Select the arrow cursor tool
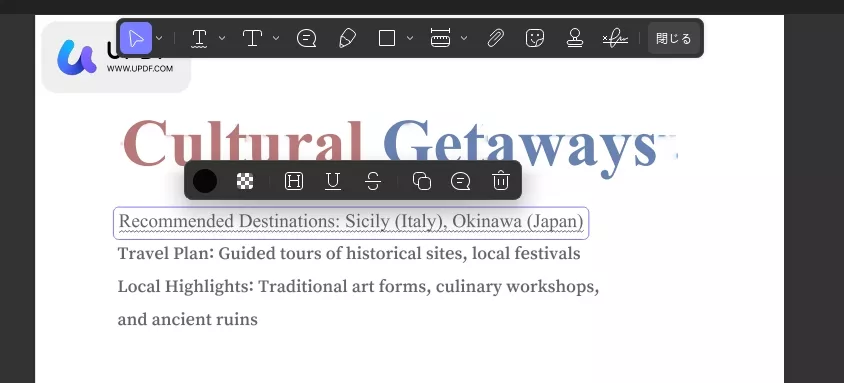This screenshot has width=844, height=383. pyautogui.click(x=136, y=38)
